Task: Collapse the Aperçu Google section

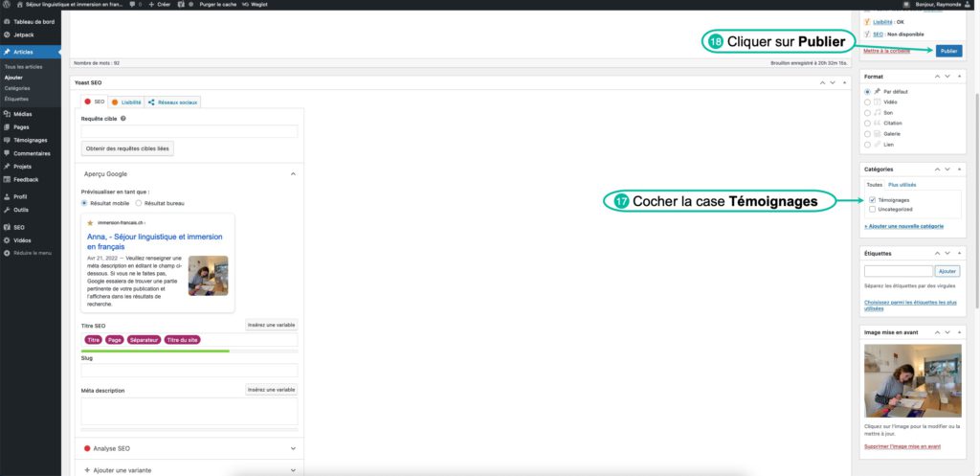Action: coord(293,173)
